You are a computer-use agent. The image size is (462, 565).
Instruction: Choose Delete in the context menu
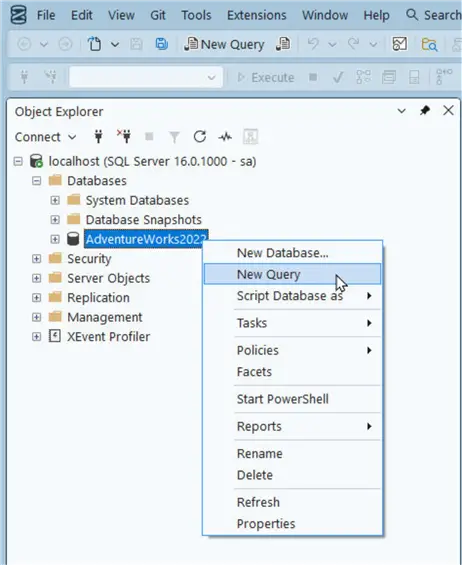pyautogui.click(x=292, y=475)
